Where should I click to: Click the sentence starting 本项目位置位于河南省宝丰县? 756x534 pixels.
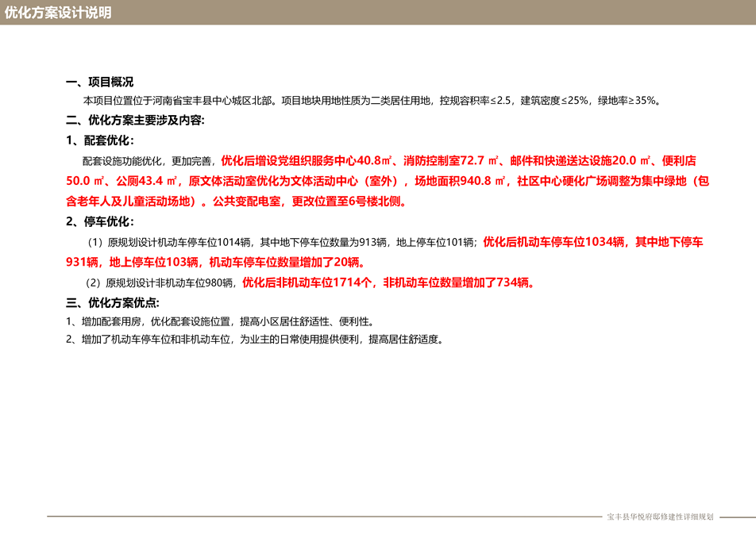coord(372,101)
